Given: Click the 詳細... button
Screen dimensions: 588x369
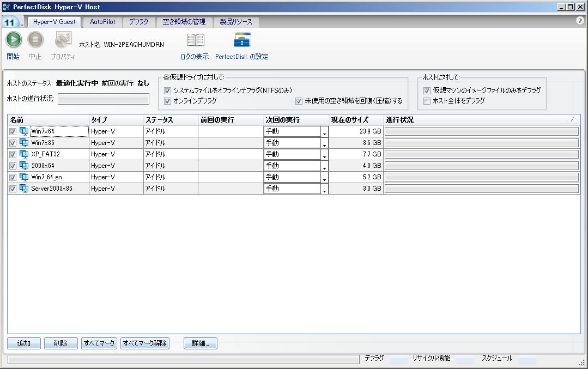Looking at the screenshot, I should [200, 343].
